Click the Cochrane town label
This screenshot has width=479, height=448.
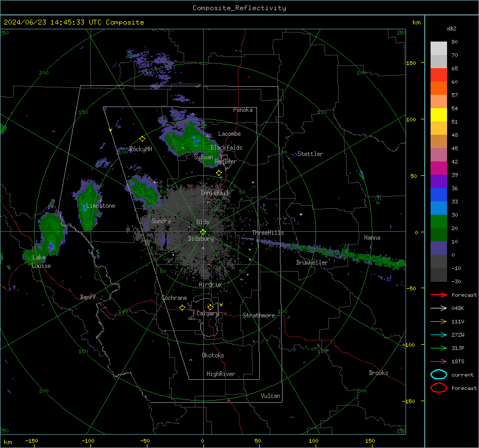(174, 298)
